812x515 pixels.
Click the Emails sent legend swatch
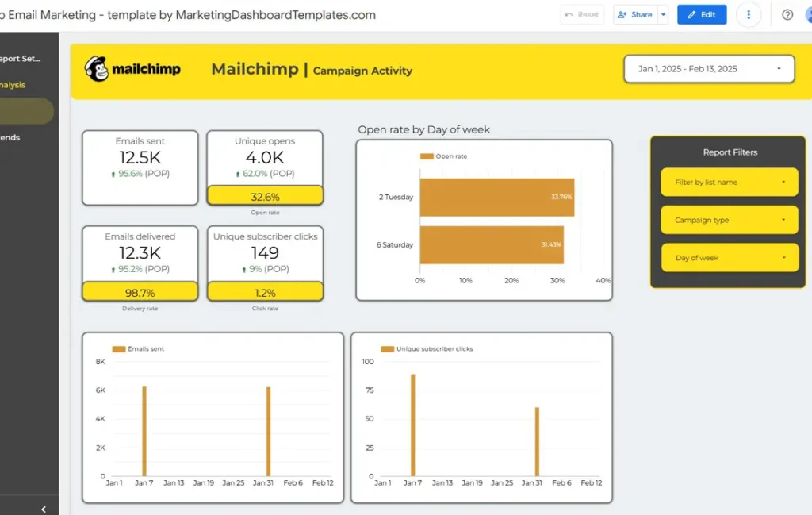[119, 348]
